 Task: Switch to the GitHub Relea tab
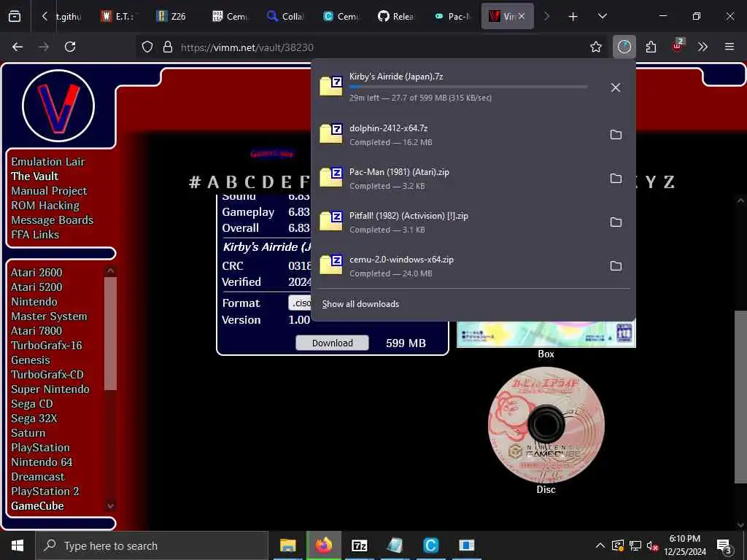[x=396, y=16]
